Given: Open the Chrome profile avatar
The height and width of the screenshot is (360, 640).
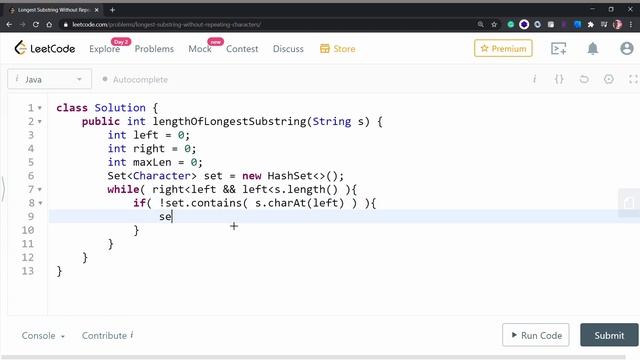Looking at the screenshot, I should (x=618, y=24).
